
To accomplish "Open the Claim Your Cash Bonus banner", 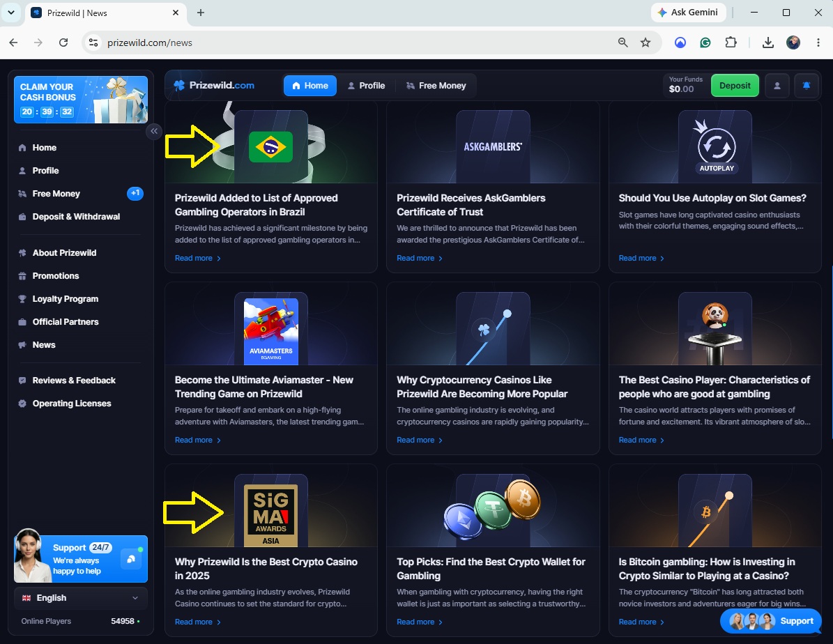I will (81, 100).
